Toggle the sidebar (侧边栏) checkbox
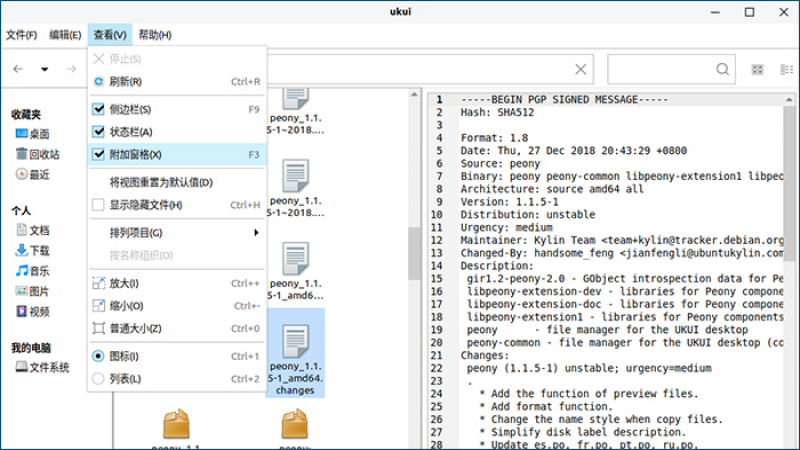The image size is (800, 450). point(98,109)
